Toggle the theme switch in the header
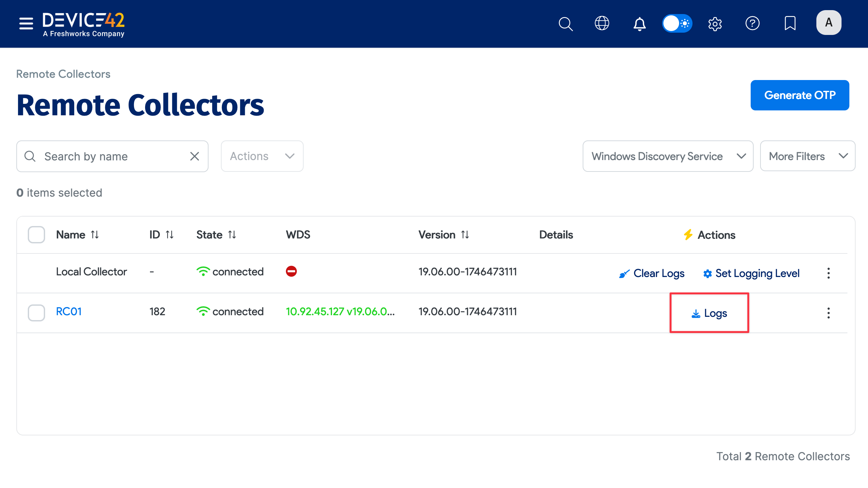Image resolution: width=868 pixels, height=488 pixels. pos(677,24)
